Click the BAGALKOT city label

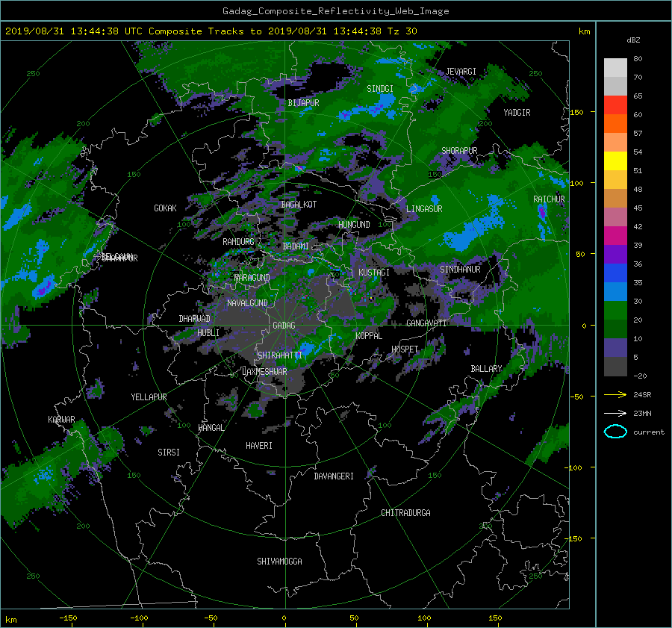[299, 205]
